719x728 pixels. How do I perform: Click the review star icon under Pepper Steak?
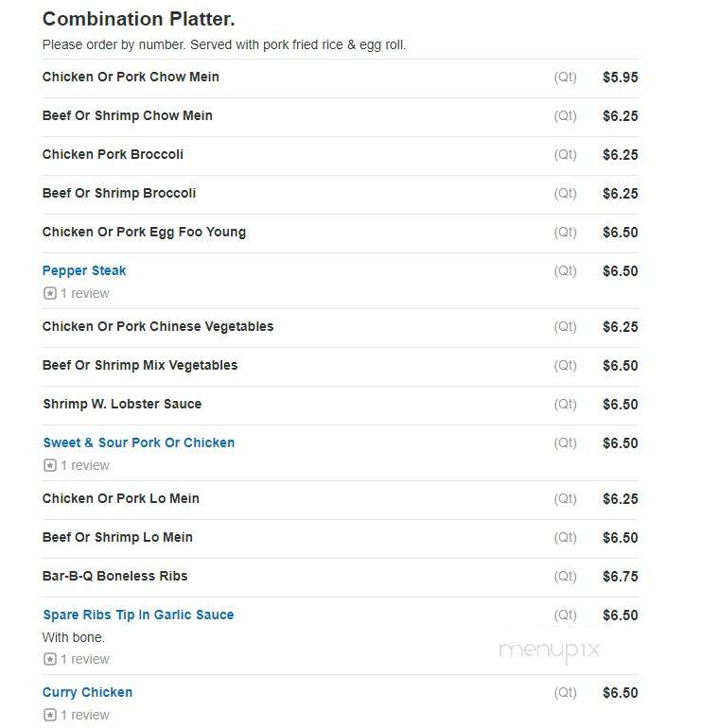50,293
